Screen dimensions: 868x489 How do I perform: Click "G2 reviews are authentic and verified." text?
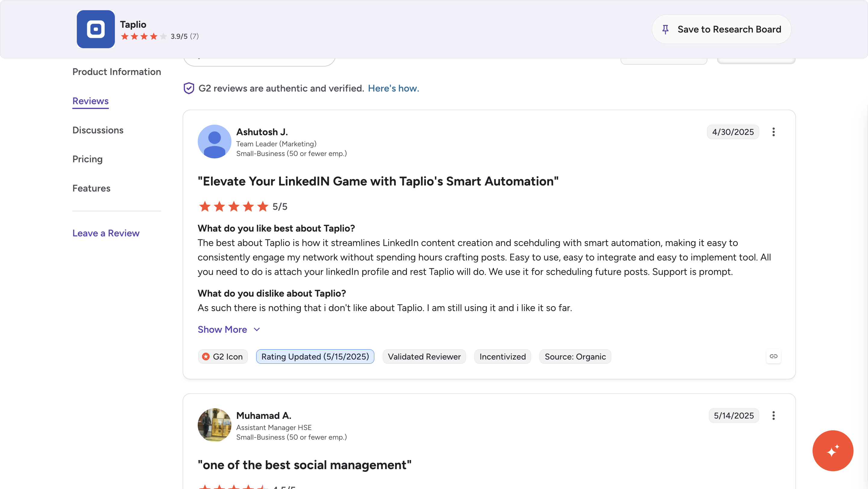(281, 88)
